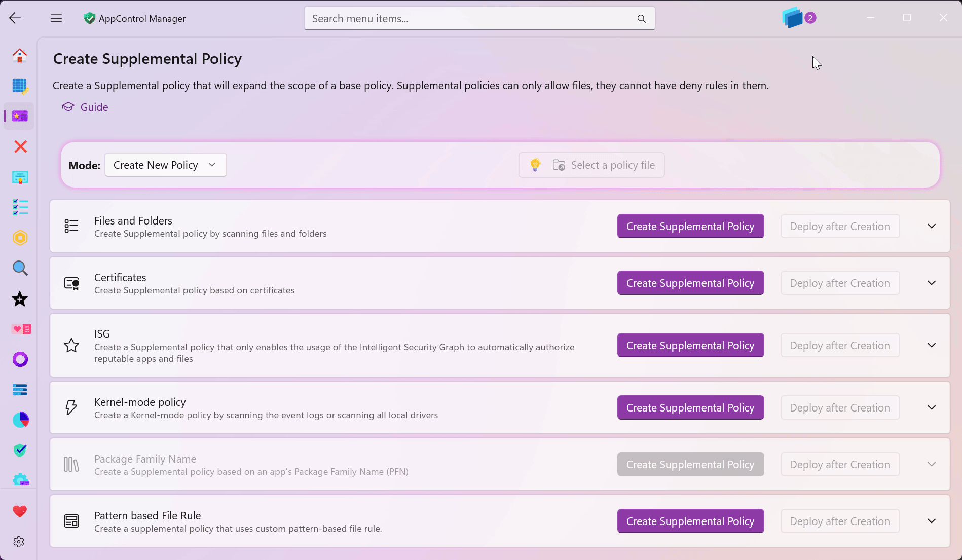Expand the ISG section

click(x=931, y=345)
